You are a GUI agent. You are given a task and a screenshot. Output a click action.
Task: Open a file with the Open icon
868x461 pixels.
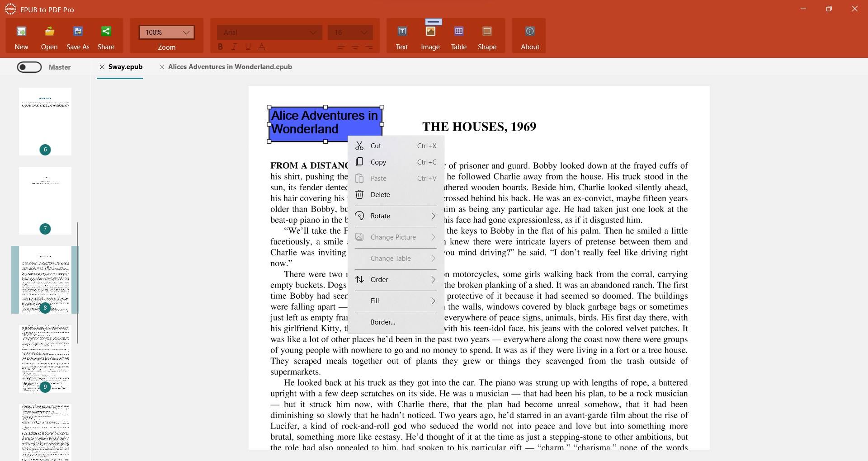coord(49,31)
